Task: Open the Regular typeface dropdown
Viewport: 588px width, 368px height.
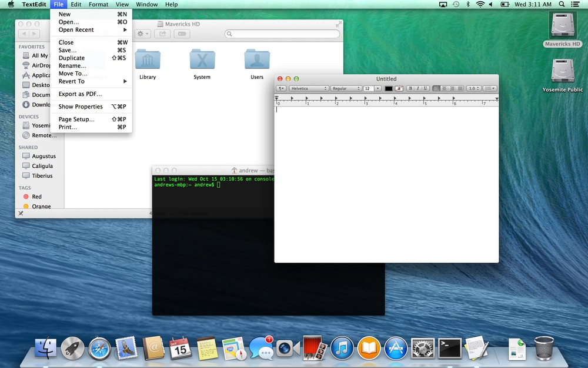Action: coord(346,88)
